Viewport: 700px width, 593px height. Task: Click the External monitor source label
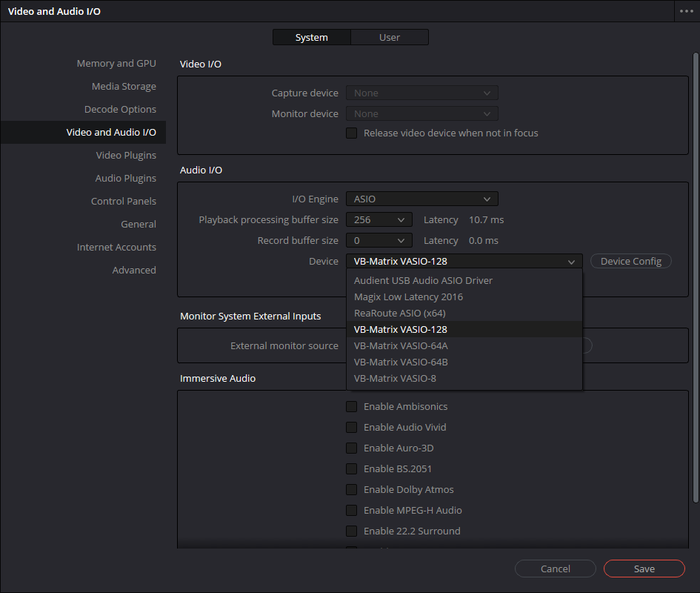click(284, 346)
